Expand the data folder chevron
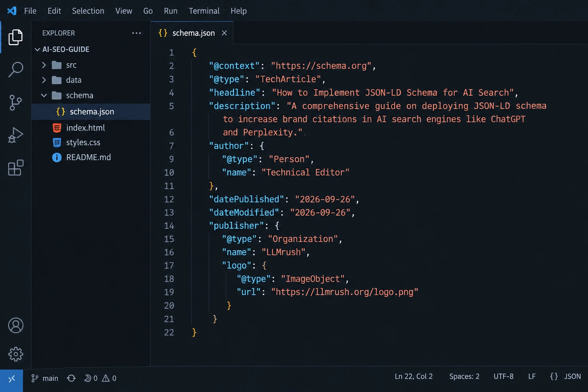The height and width of the screenshot is (392, 588). tap(44, 80)
